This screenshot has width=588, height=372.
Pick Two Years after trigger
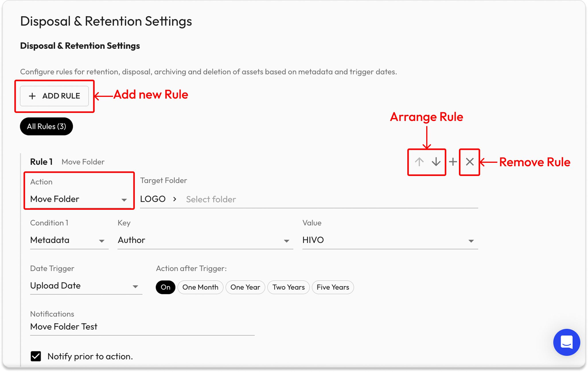288,287
